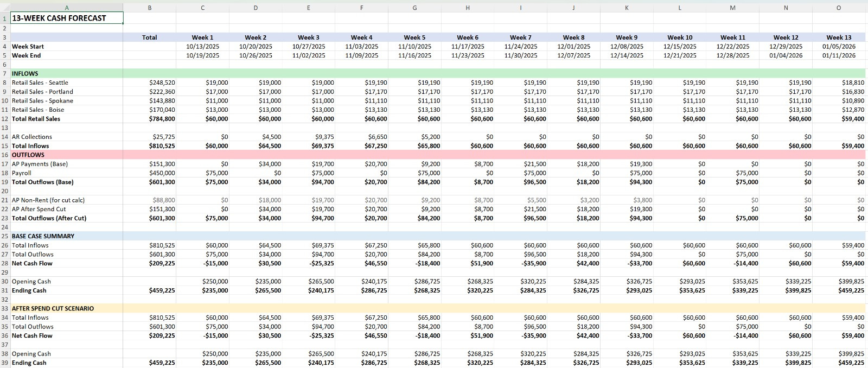Click the AFTER SPEND CUT SCENARIO header

click(67, 308)
